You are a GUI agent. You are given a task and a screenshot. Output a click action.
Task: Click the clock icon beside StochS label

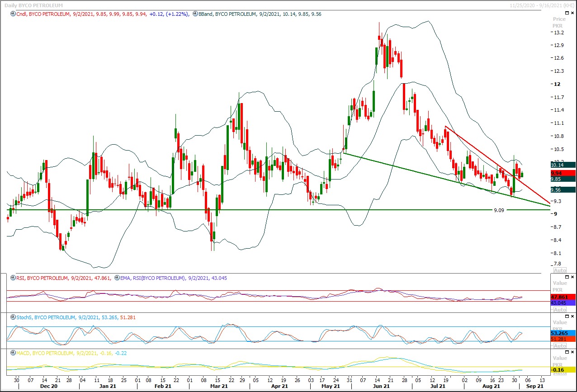pyautogui.click(x=13, y=317)
